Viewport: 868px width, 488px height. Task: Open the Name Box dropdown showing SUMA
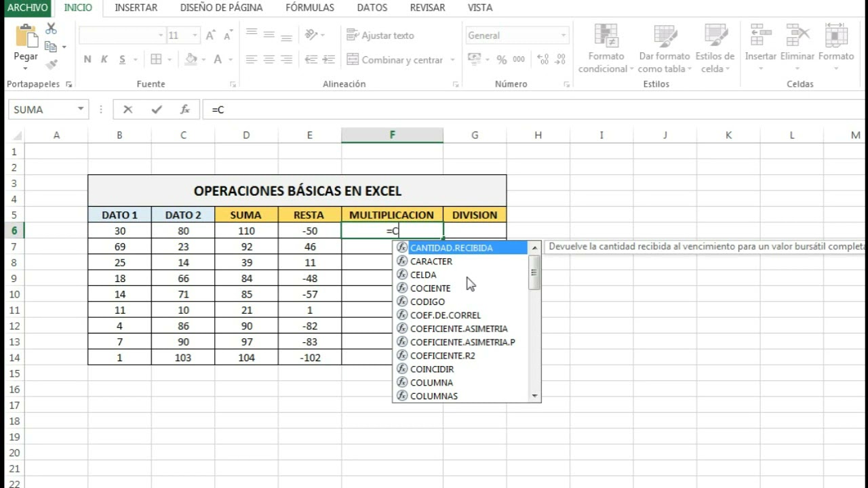(81, 109)
